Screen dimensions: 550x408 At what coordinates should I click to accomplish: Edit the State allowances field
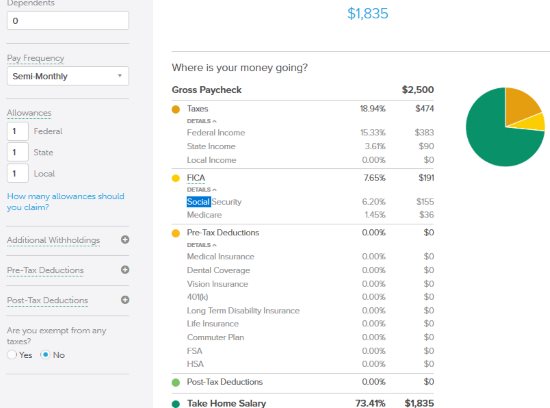tap(18, 152)
